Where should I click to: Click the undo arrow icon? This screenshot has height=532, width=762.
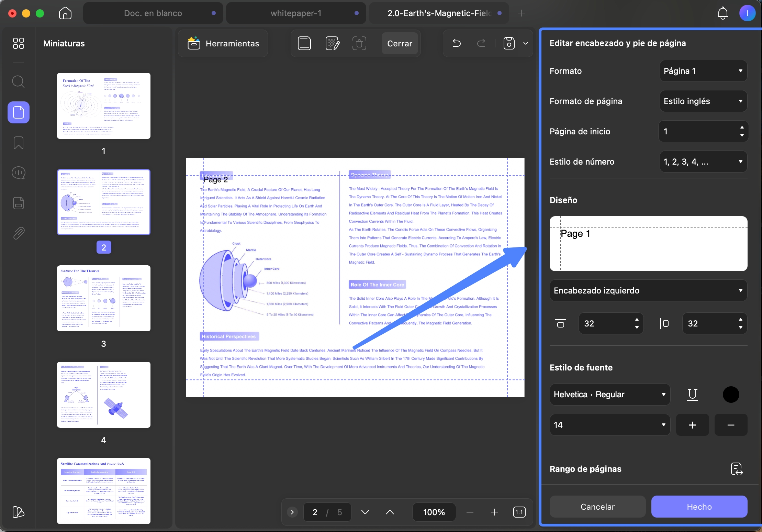tap(457, 43)
